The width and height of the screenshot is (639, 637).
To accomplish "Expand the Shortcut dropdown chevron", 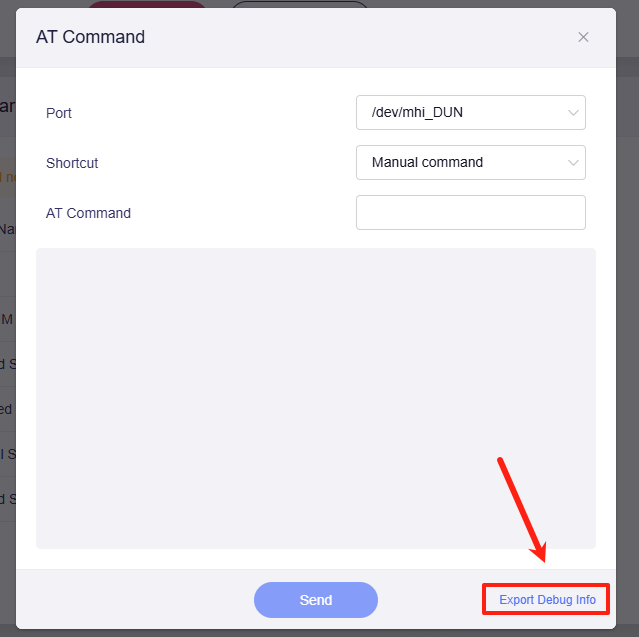I will coord(573,162).
